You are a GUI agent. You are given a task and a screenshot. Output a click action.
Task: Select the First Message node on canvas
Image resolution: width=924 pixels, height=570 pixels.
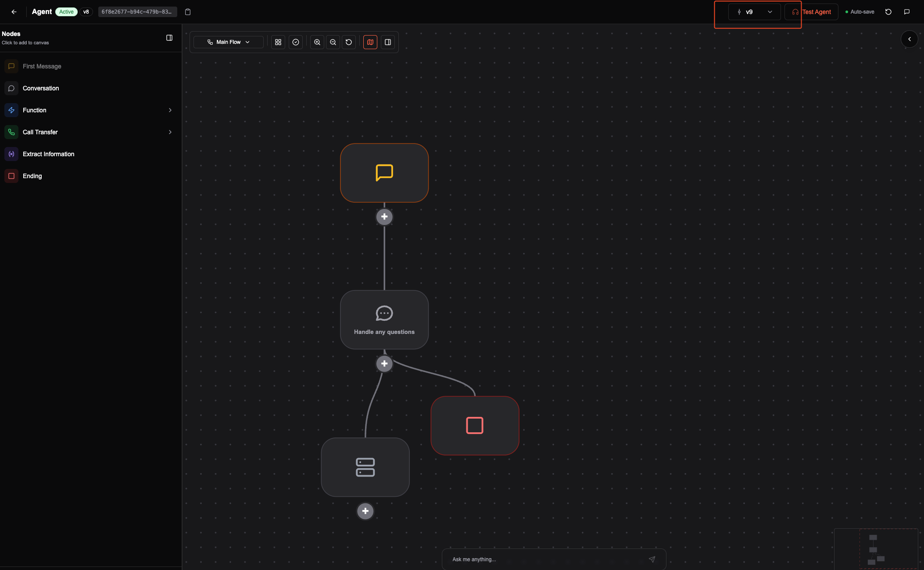pos(384,173)
